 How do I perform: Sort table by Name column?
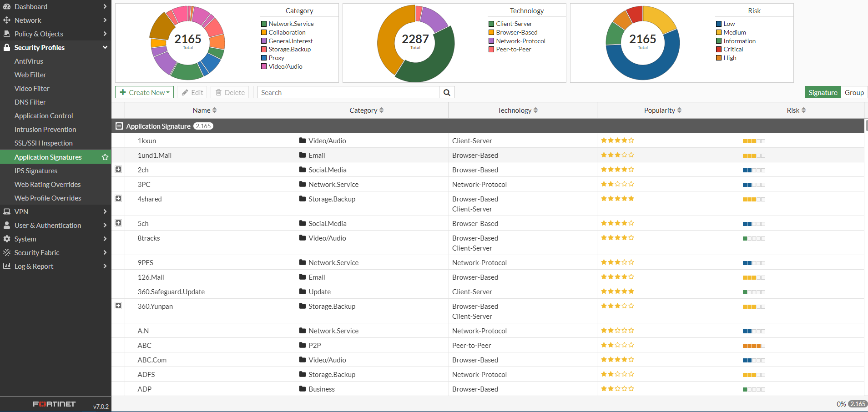pyautogui.click(x=205, y=111)
